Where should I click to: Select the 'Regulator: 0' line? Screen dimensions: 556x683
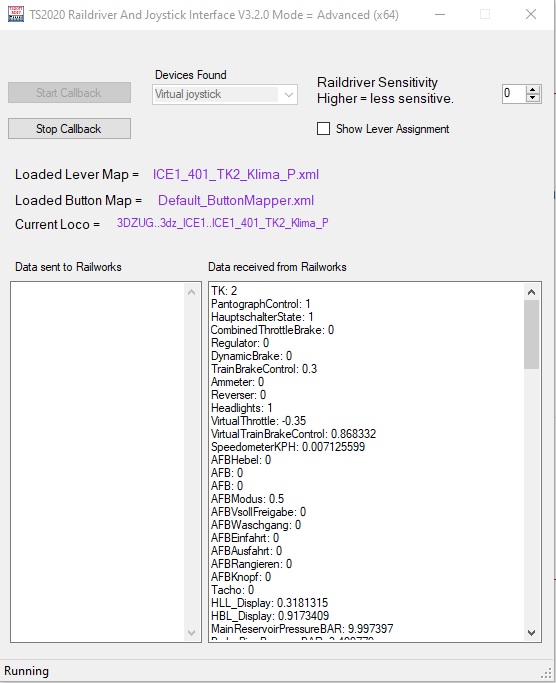[240, 343]
